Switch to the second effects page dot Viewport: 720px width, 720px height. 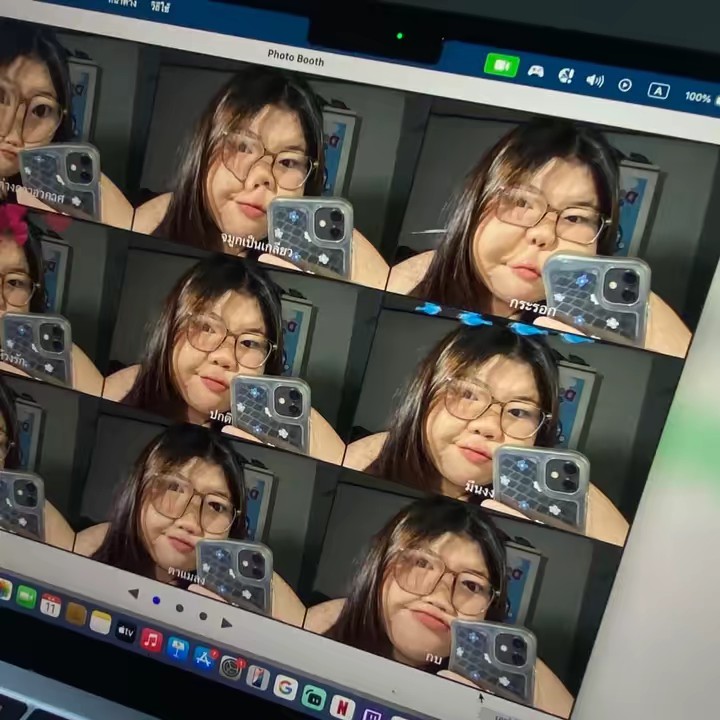(x=179, y=608)
